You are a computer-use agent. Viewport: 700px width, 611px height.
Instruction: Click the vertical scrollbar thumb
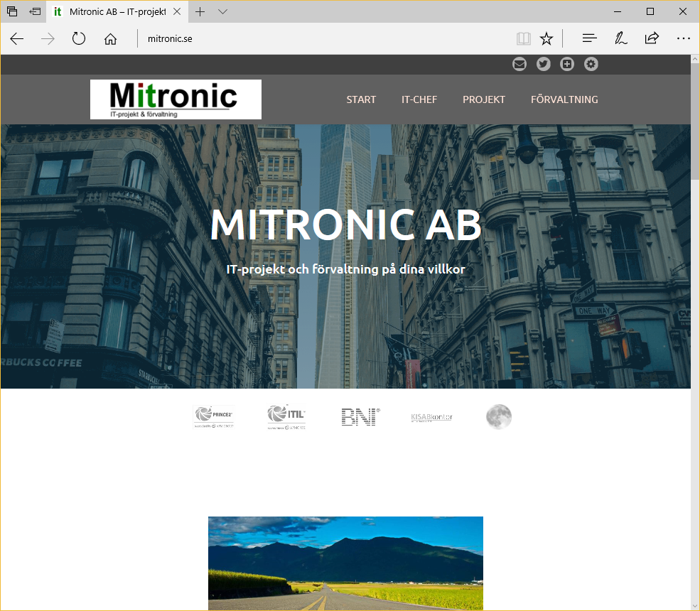tap(695, 121)
